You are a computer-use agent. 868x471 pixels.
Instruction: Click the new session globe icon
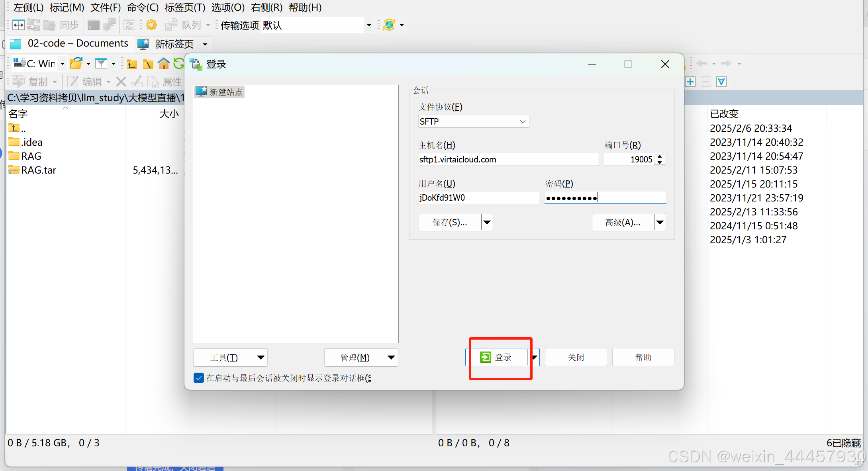pyautogui.click(x=389, y=25)
